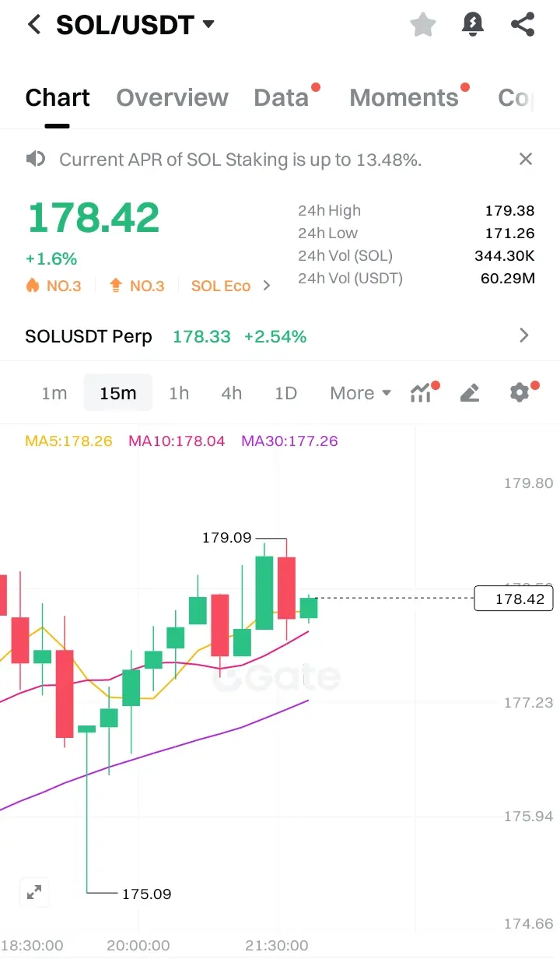This screenshot has width=560, height=959.
Task: Open SOLUSDT Perp details chevron
Action: [x=524, y=335]
